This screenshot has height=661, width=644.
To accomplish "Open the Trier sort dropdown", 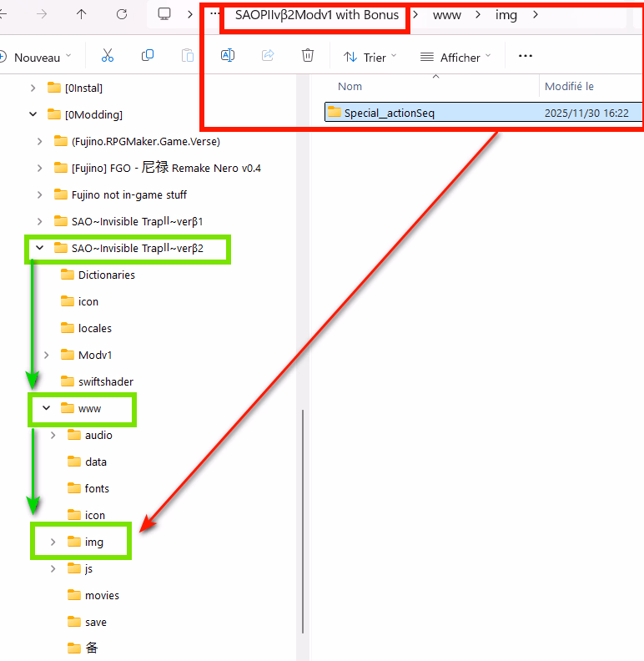I will (x=370, y=57).
